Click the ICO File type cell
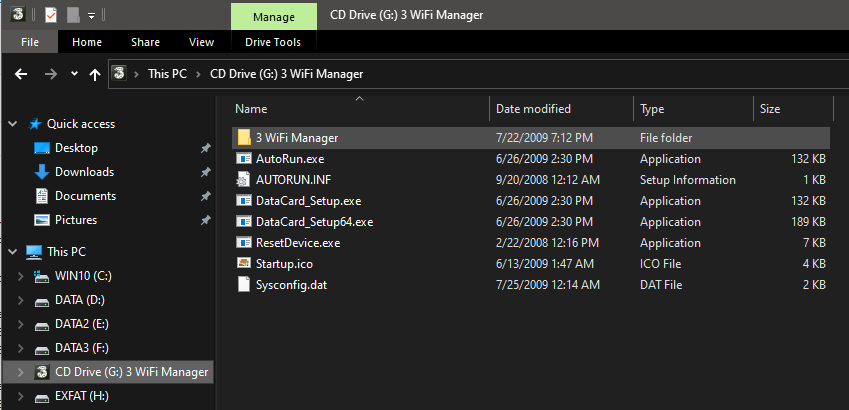This screenshot has height=410, width=849. coord(661,264)
